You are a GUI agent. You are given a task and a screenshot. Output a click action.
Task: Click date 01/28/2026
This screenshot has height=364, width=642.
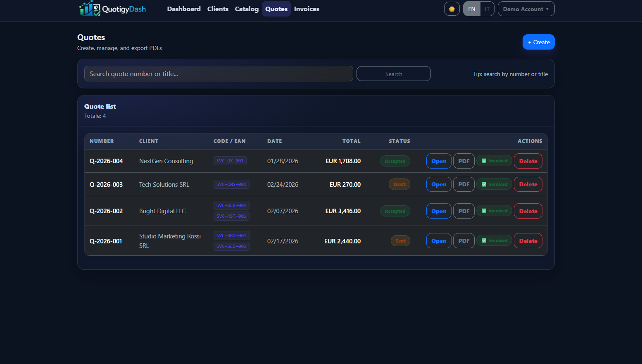point(283,161)
